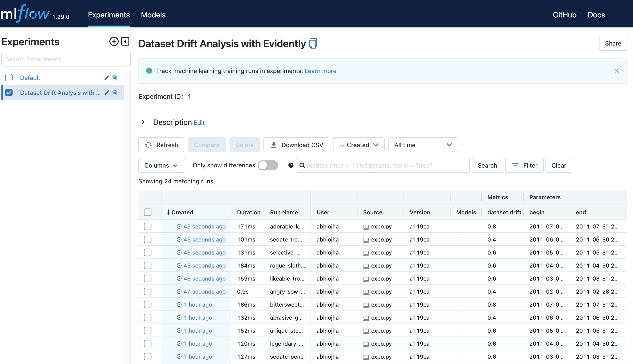
Task: Toggle Only show differences switch
Action: point(268,165)
